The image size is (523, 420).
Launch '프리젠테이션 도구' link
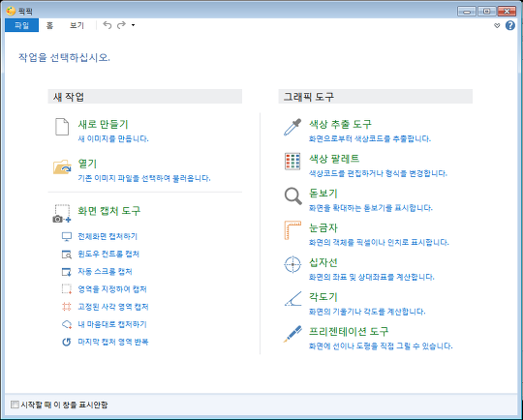pyautogui.click(x=349, y=332)
